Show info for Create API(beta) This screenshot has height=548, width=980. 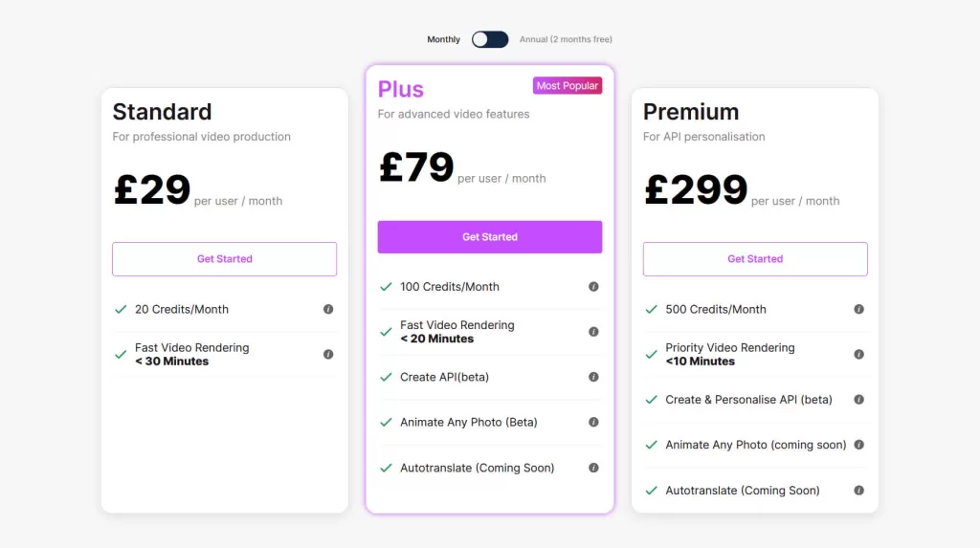pyautogui.click(x=593, y=377)
